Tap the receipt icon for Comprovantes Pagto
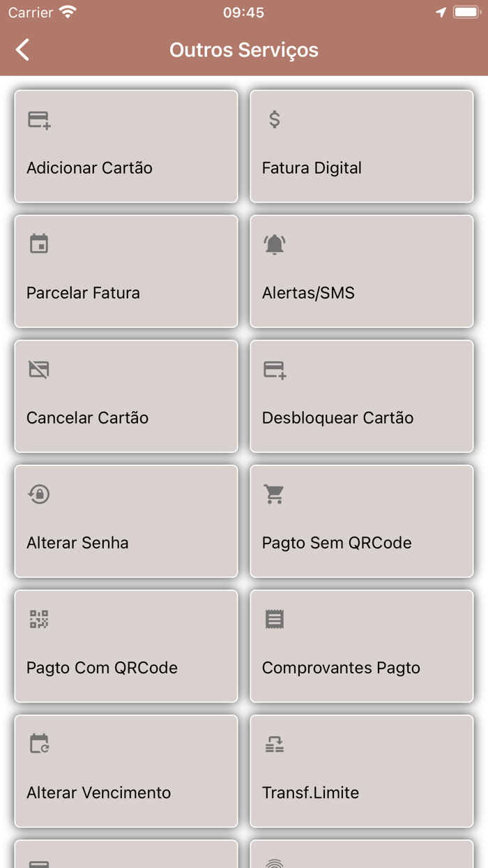The width and height of the screenshot is (488, 868). (x=275, y=618)
